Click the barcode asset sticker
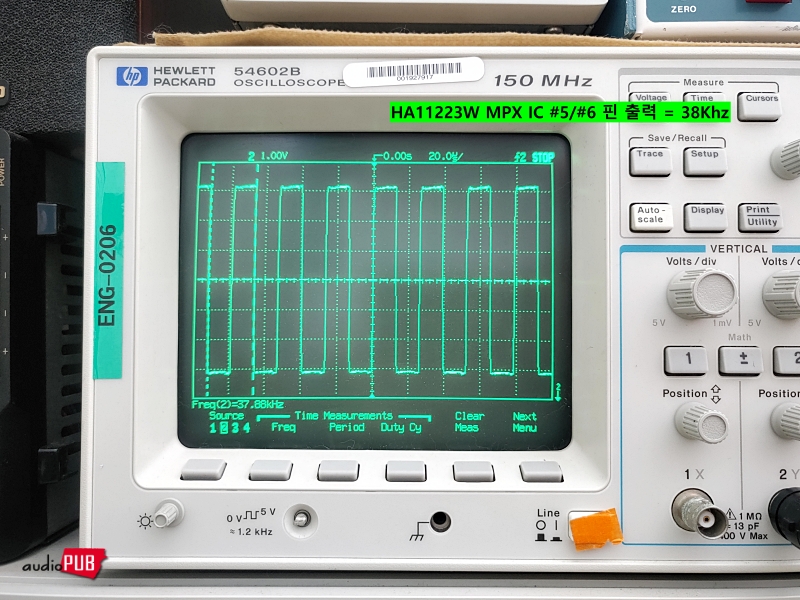This screenshot has width=800, height=600. point(413,71)
